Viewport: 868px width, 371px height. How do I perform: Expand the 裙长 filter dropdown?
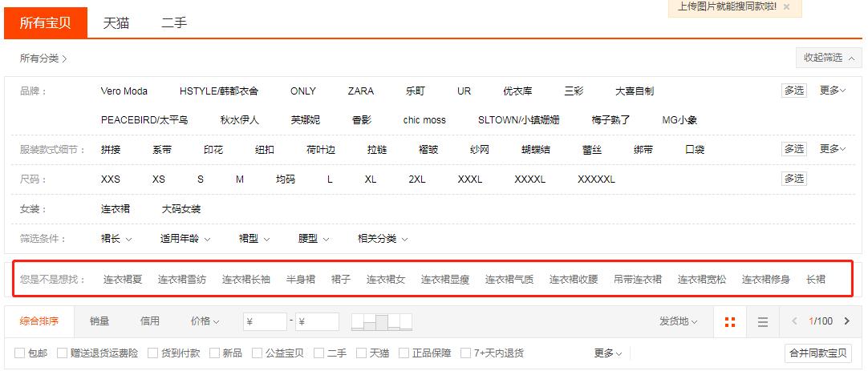pos(116,239)
